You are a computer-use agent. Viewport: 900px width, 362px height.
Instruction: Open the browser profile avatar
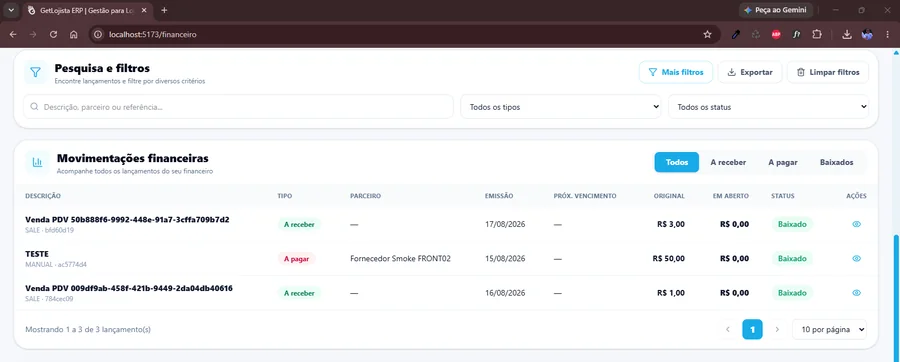(867, 34)
